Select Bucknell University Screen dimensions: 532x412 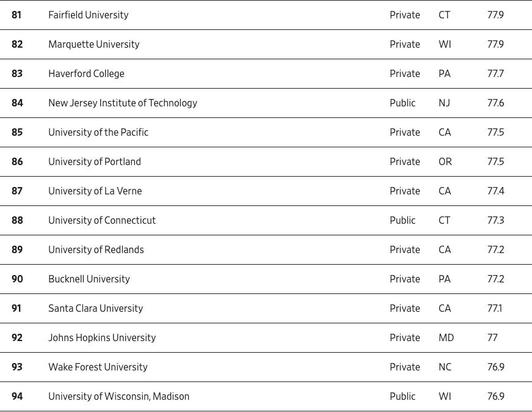click(89, 279)
